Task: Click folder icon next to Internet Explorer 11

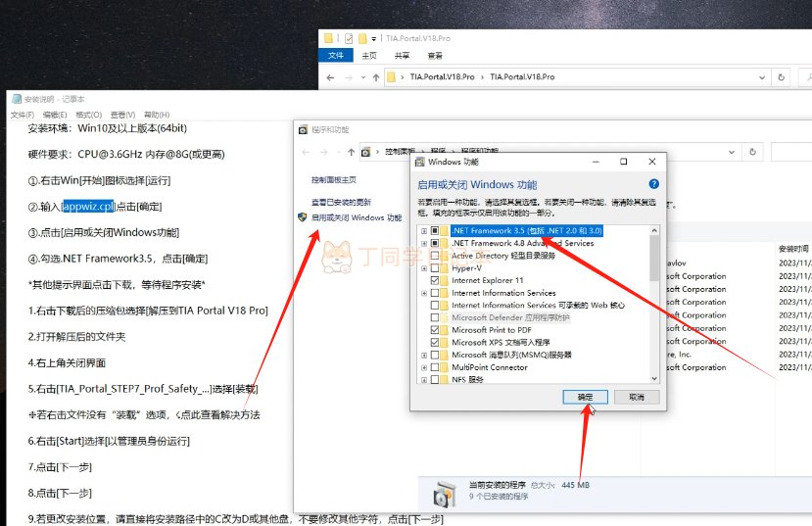Action: 445,280
